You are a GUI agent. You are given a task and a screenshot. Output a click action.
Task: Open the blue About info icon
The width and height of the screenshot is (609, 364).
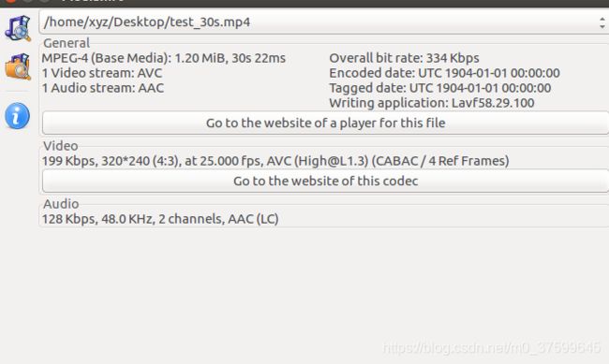[x=17, y=116]
